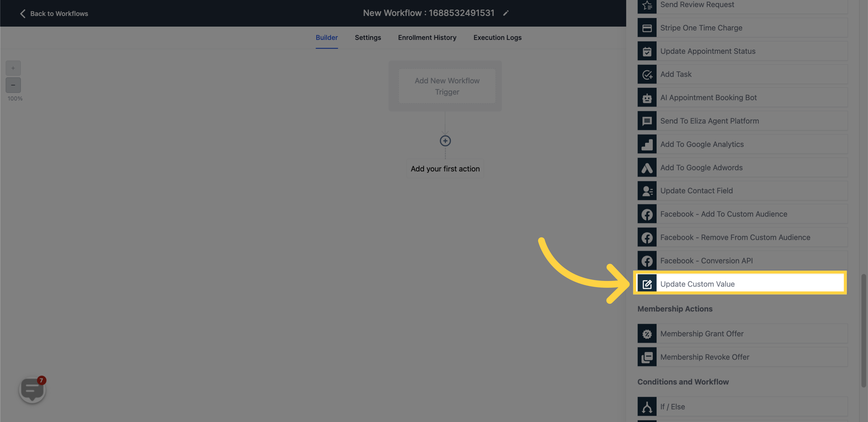
Task: Expand the Conditions and Workflow section
Action: 683,381
